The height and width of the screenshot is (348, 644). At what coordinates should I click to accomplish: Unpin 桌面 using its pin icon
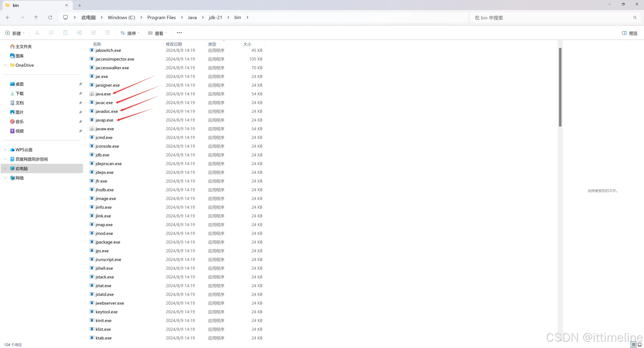(80, 84)
